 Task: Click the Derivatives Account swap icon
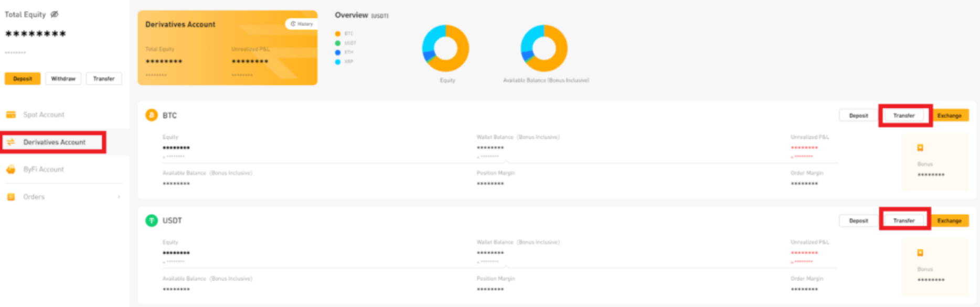[11, 142]
